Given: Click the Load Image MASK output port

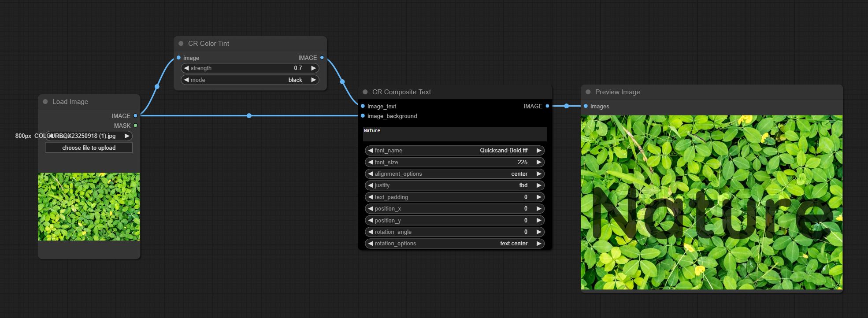Looking at the screenshot, I should pyautogui.click(x=135, y=126).
